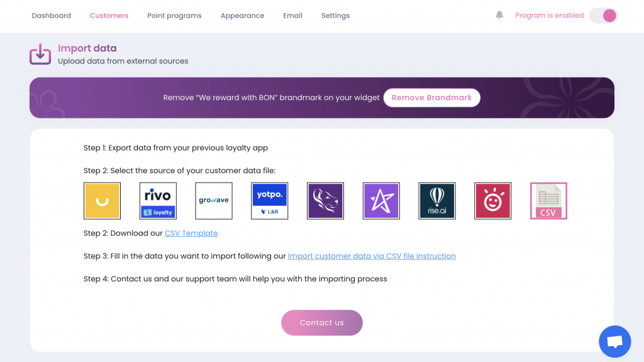Choose the Rivo loyalty source

[x=158, y=201]
